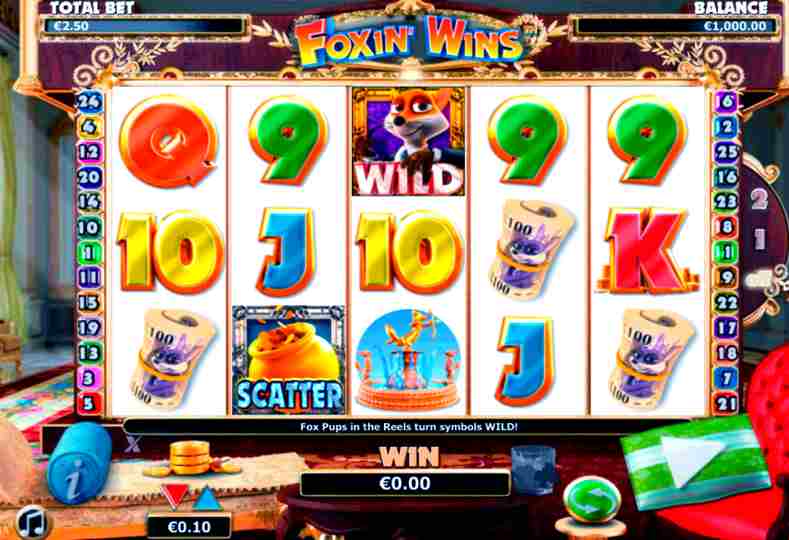Click the orange Q symbol
The image size is (789, 540).
168,141
